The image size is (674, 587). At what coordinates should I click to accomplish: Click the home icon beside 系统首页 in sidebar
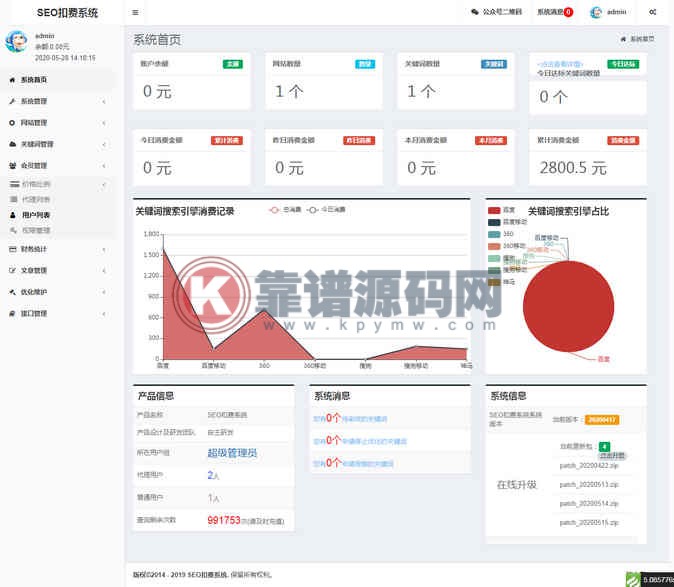tap(12, 80)
